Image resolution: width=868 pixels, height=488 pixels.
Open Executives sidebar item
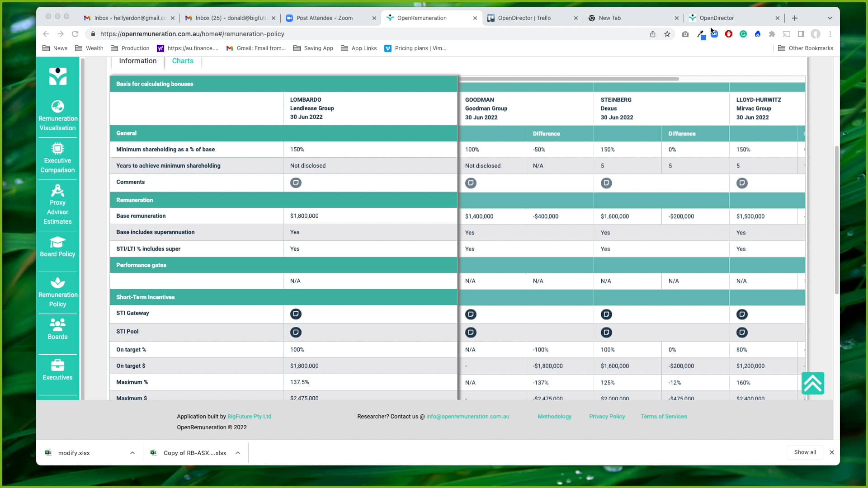click(x=57, y=370)
